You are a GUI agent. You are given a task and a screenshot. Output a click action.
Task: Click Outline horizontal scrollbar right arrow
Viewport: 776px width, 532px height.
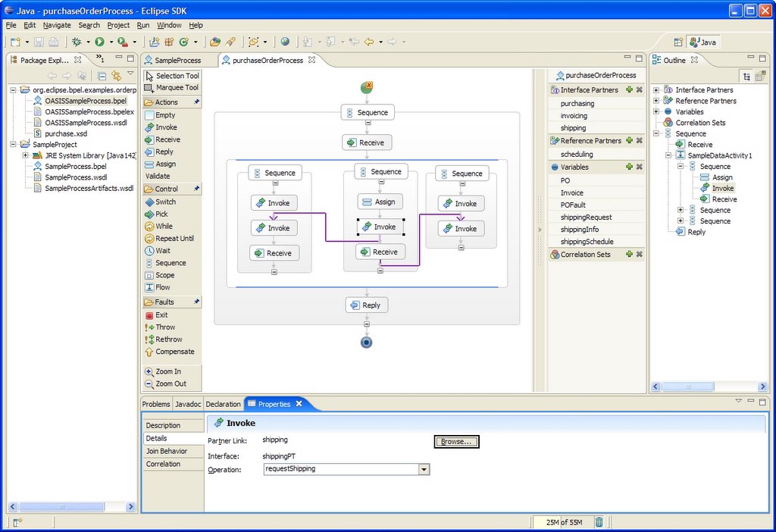[762, 386]
